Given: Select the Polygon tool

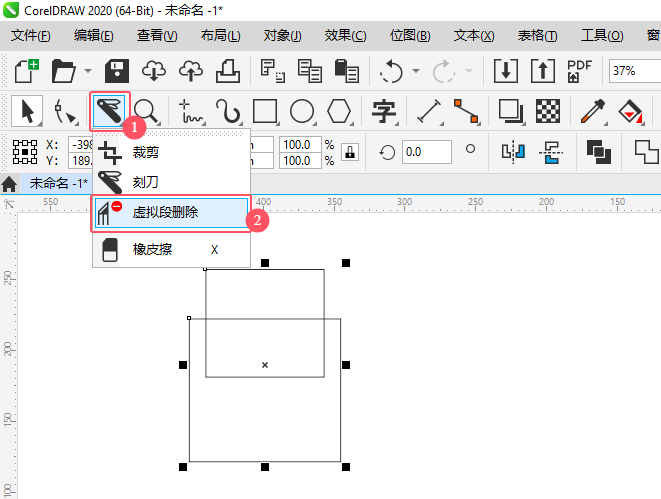Looking at the screenshot, I should [x=339, y=111].
